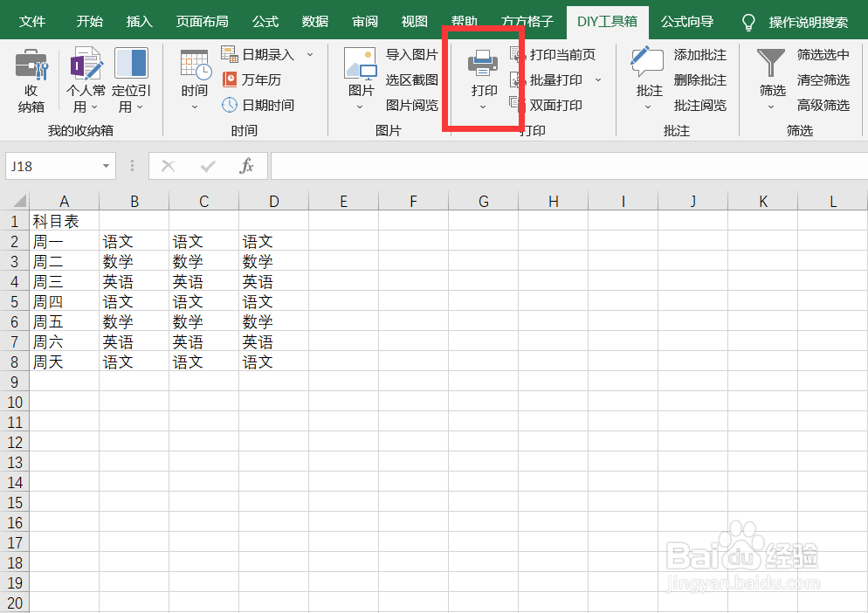This screenshot has width=868, height=613.
Task: Select cell A2 containing 周一
Action: click(65, 241)
